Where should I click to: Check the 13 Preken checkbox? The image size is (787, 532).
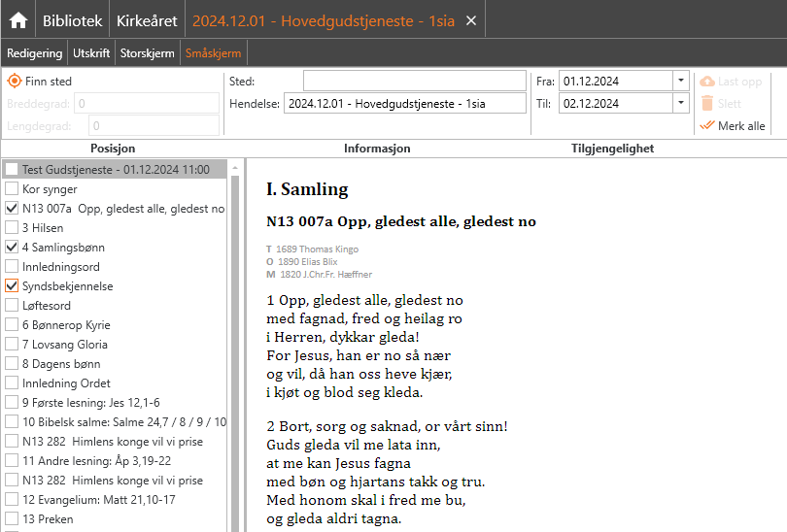tap(12, 518)
